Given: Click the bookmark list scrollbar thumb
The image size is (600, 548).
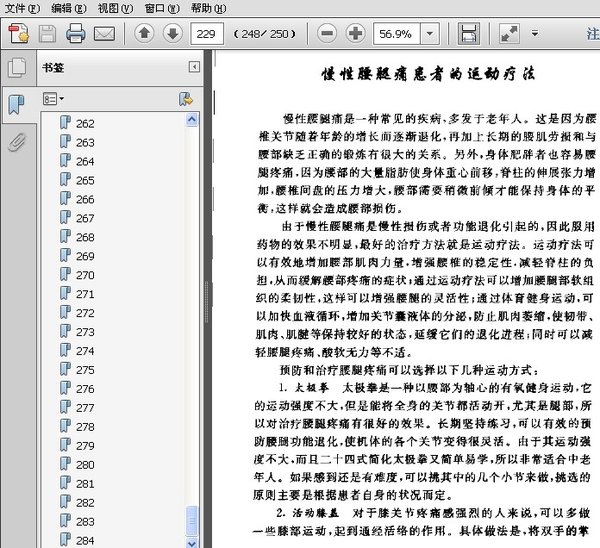Looking at the screenshot, I should tap(192, 520).
